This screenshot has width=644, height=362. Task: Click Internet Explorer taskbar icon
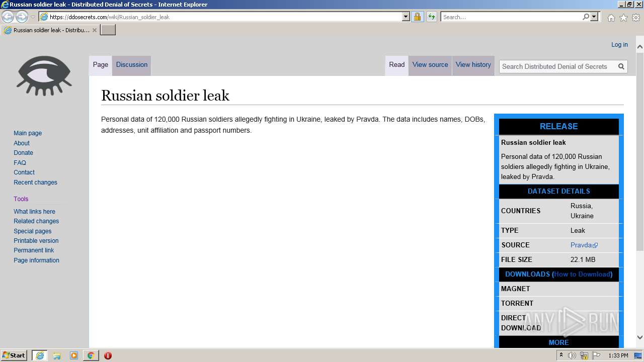click(x=39, y=355)
